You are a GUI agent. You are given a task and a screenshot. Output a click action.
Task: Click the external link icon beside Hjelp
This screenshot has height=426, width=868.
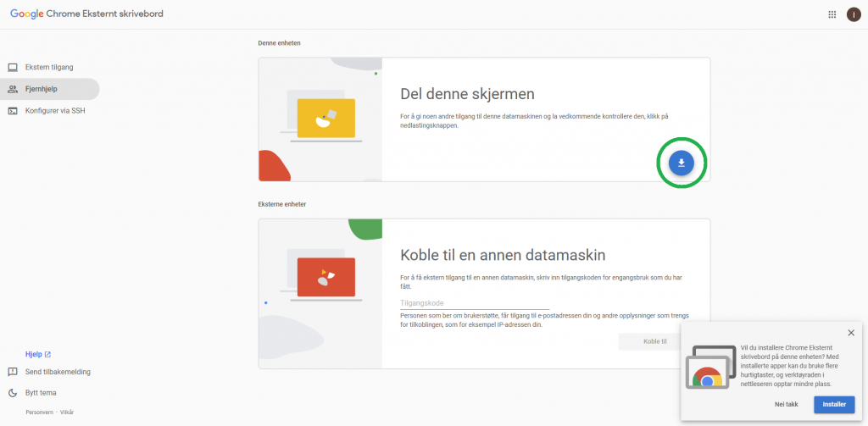pyautogui.click(x=47, y=355)
